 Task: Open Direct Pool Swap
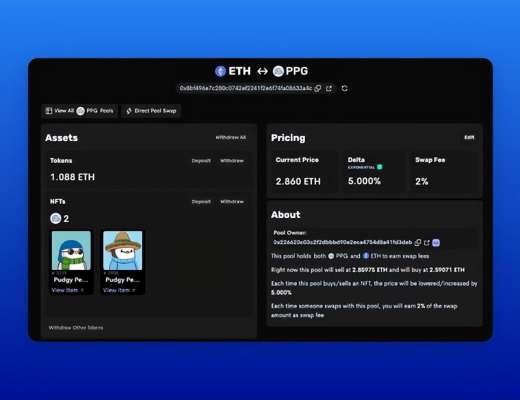(151, 111)
